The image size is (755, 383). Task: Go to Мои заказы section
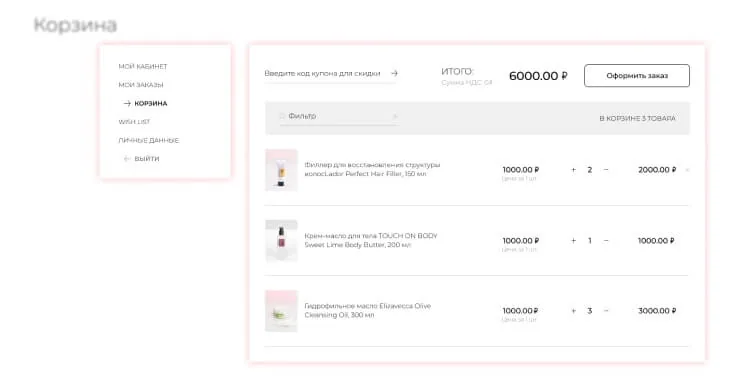pos(141,85)
